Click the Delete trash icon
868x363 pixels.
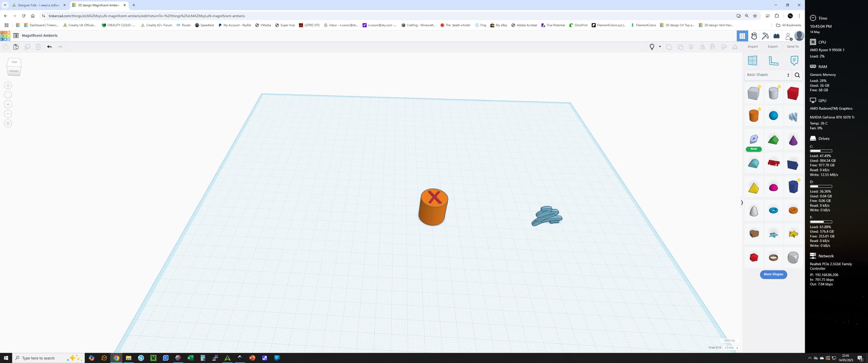click(38, 47)
